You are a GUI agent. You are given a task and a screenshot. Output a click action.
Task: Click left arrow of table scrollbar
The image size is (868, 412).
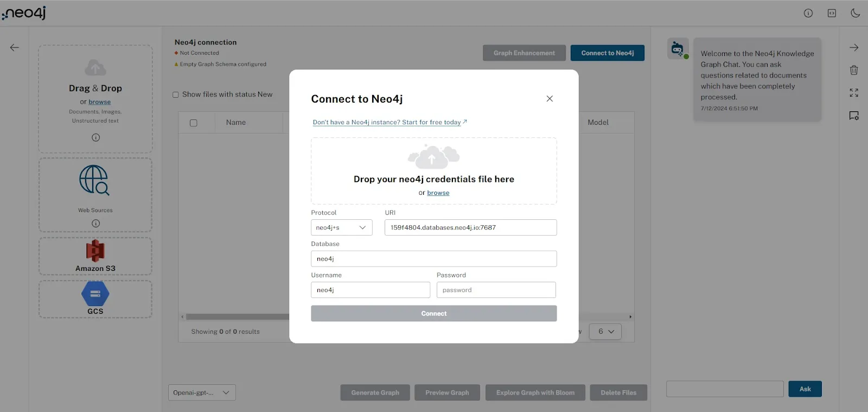[x=183, y=316]
